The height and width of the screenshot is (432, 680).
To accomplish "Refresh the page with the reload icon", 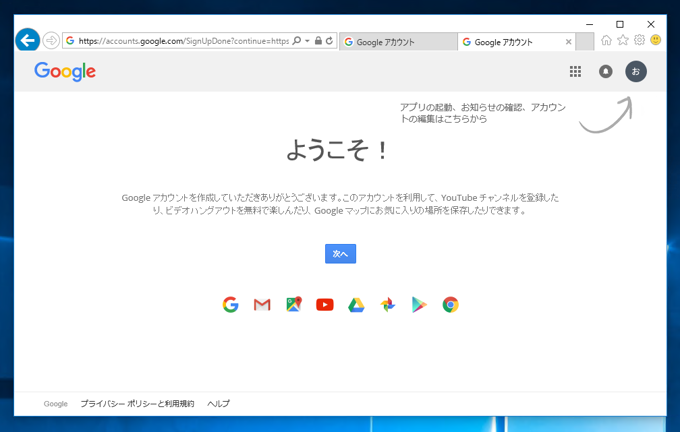I will [x=329, y=41].
